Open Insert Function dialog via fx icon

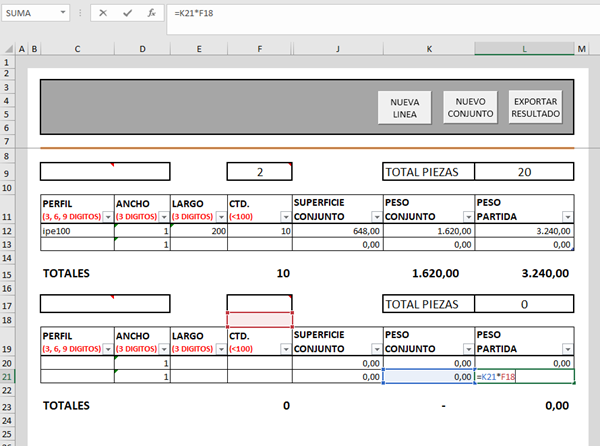[x=150, y=14]
